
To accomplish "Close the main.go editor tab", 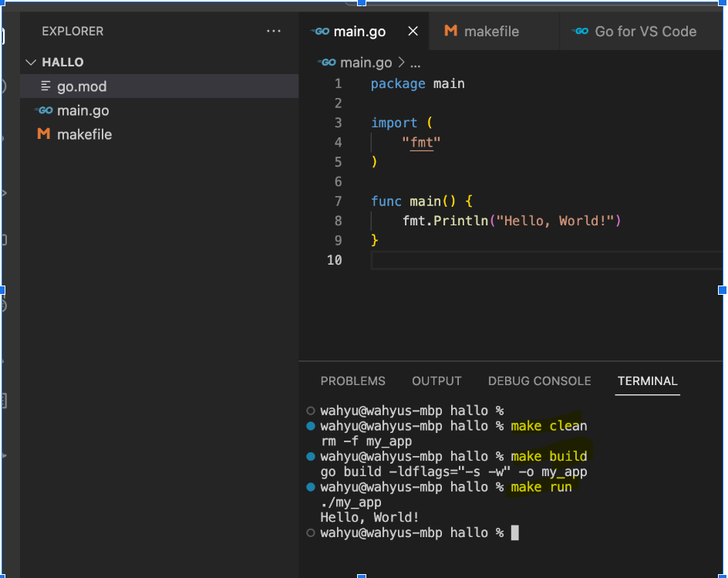I will [413, 31].
